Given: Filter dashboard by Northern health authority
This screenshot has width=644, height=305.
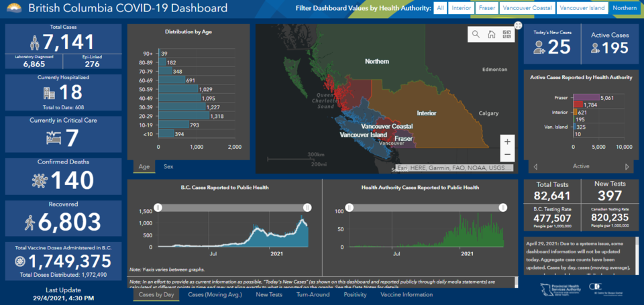Looking at the screenshot, I should (x=625, y=8).
